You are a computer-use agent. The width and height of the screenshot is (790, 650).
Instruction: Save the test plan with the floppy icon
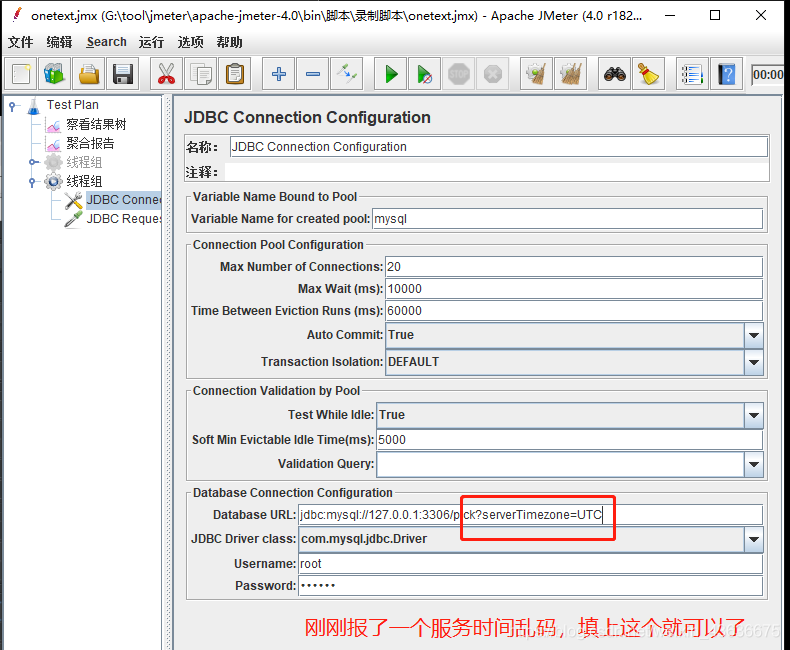[122, 75]
